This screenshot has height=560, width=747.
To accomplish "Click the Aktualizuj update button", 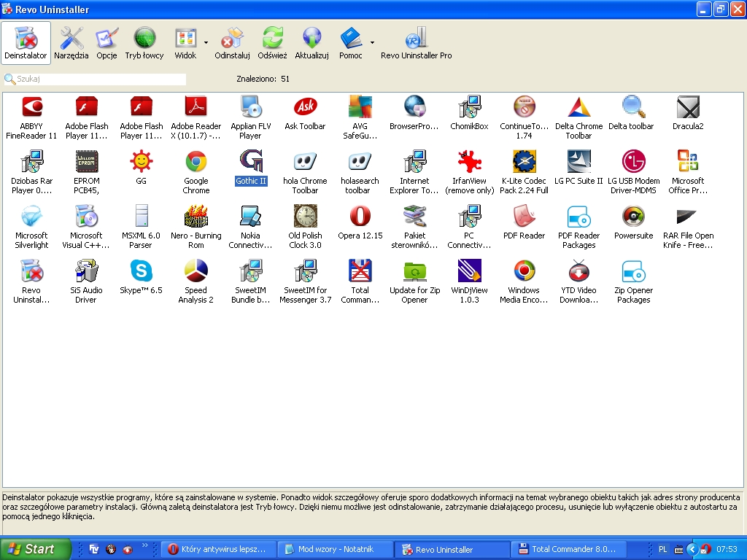I will click(x=311, y=42).
